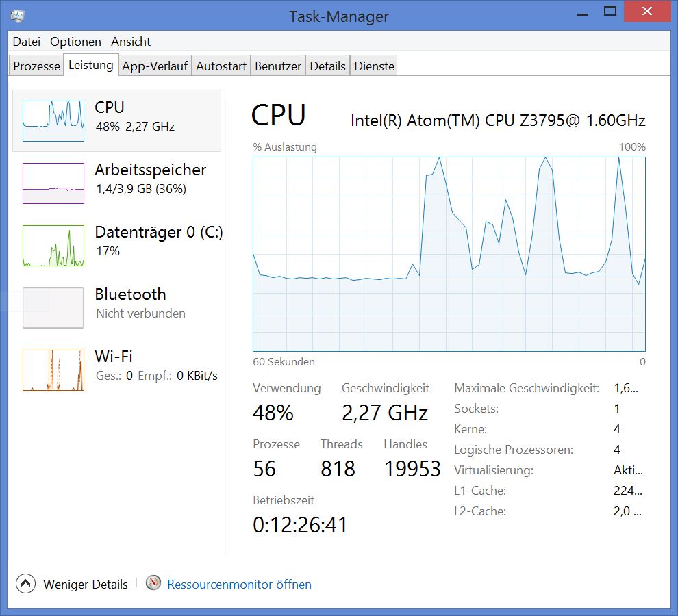
Task: Click the Weniger Details button label
Action: [86, 585]
